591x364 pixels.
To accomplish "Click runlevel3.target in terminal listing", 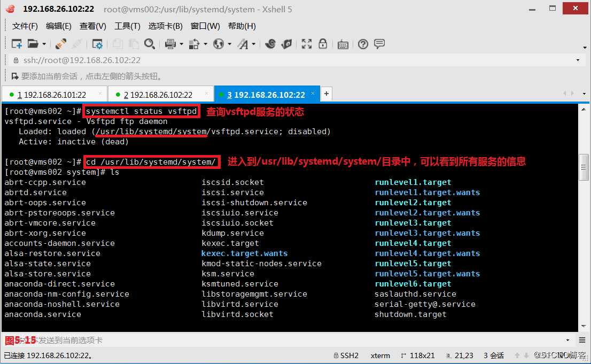I will point(413,223).
